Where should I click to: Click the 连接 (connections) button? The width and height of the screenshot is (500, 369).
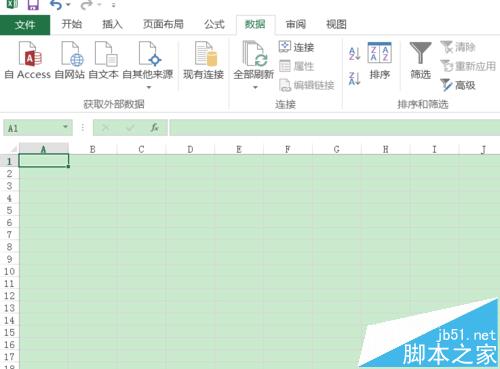[x=297, y=47]
